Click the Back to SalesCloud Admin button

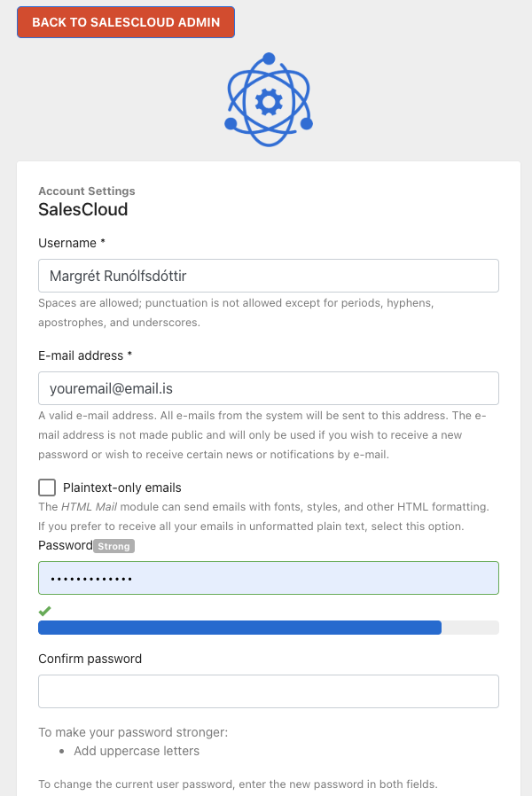(x=126, y=22)
